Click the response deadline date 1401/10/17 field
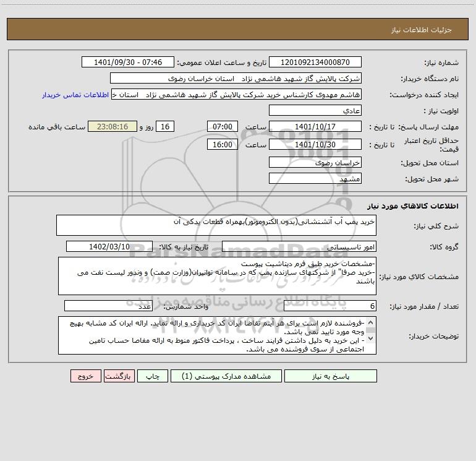Screen dimensions: 476x461 [x=315, y=126]
